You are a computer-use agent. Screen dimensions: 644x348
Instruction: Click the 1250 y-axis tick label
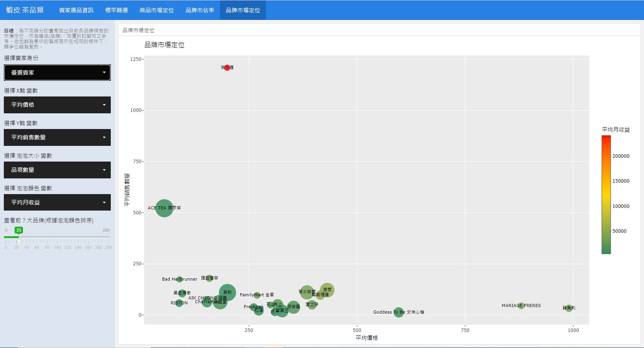point(136,59)
